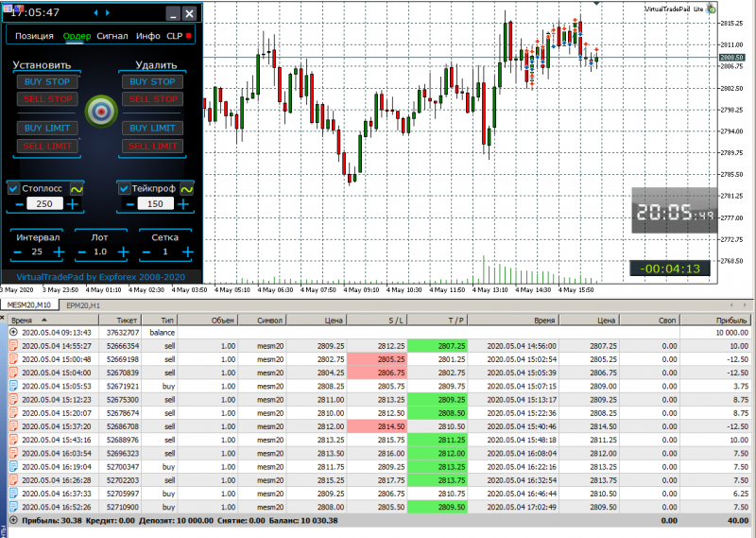This screenshot has height=538, width=756.
Task: Click the tab scroll left arrow above history
Action: [731, 305]
